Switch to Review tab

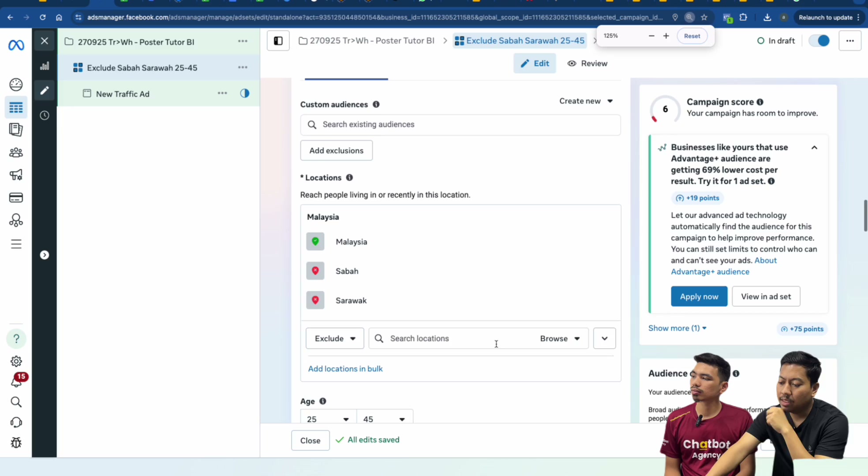[x=587, y=63]
